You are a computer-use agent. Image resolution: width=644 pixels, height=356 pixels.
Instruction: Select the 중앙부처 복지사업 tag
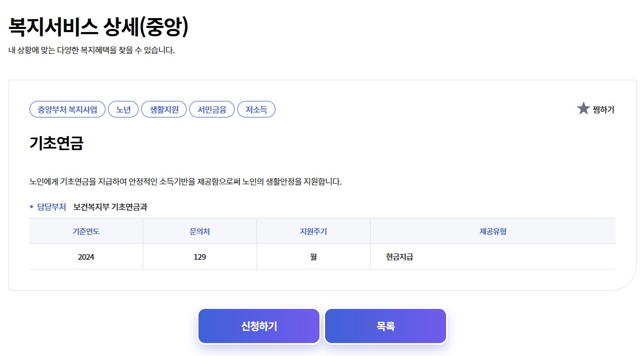[68, 109]
